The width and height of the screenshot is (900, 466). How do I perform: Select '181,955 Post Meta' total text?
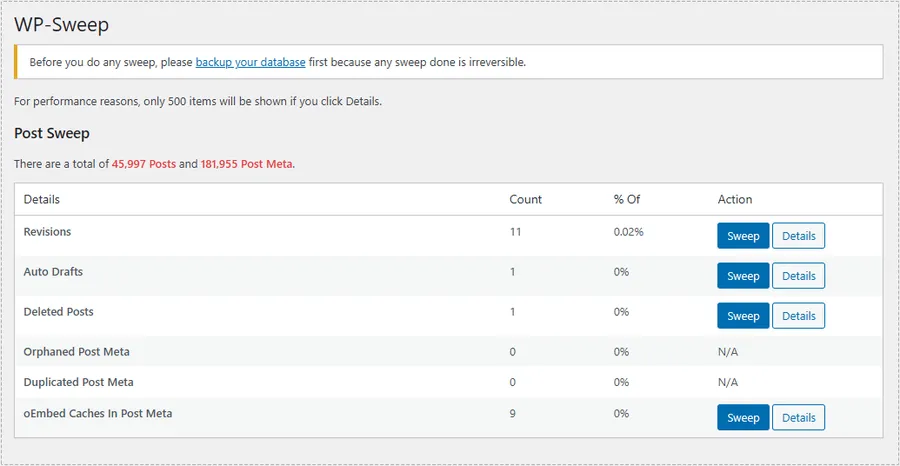[246, 164]
